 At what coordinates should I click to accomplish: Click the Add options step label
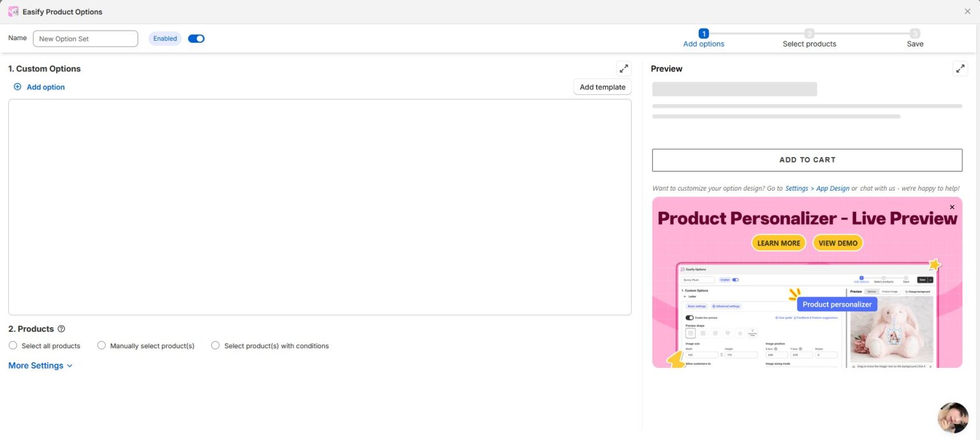pos(703,43)
